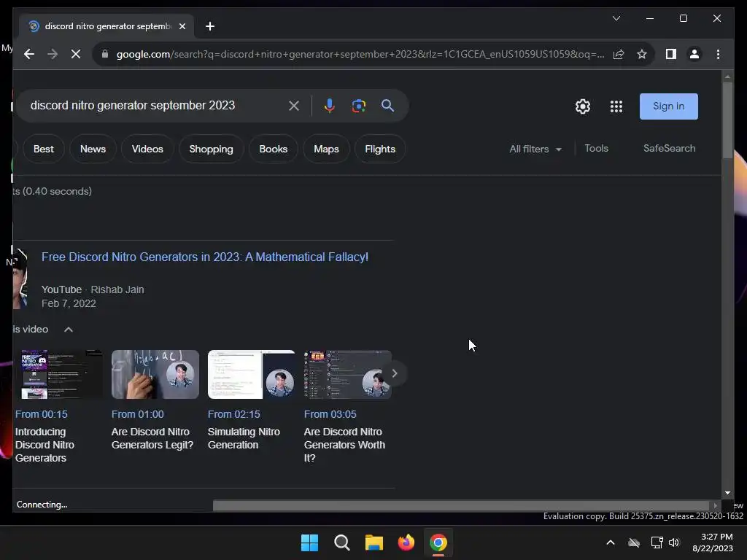
Task: Jump to From 02:15 timestamp
Action: click(234, 414)
